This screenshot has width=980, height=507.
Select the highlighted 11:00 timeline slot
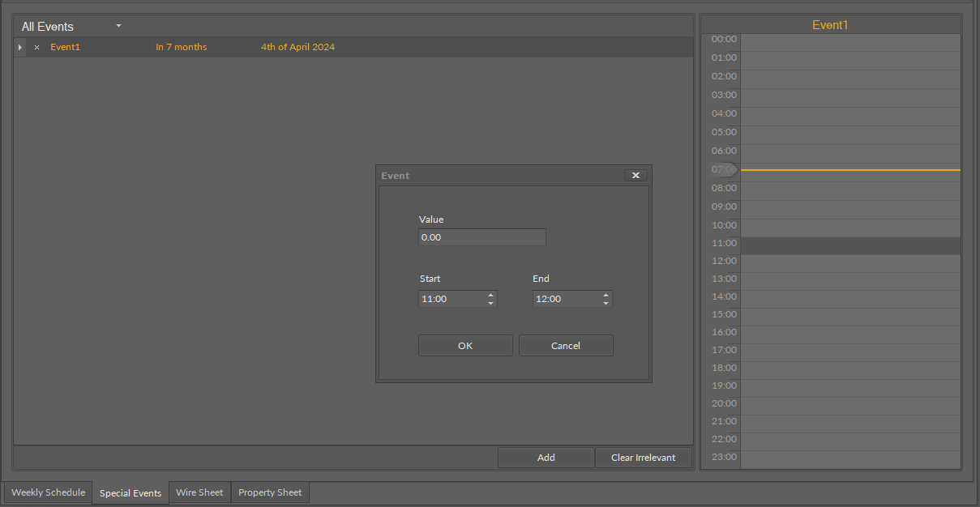click(x=849, y=243)
